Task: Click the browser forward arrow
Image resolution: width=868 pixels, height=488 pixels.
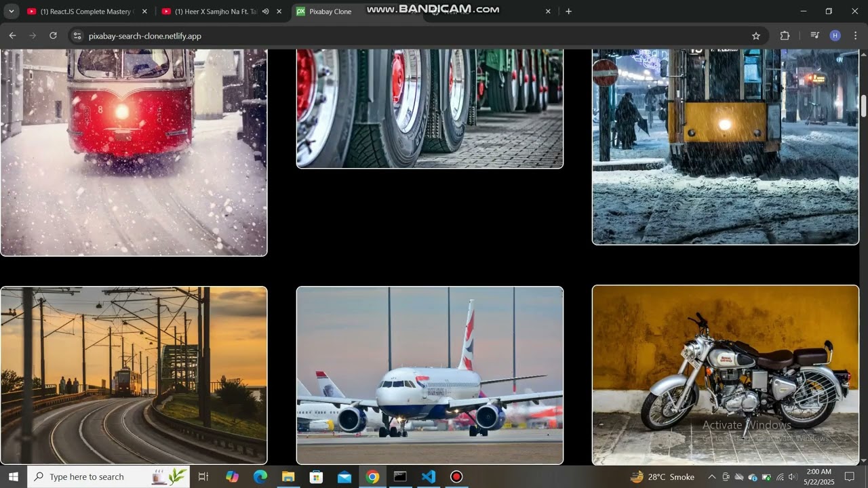Action: pyautogui.click(x=33, y=36)
